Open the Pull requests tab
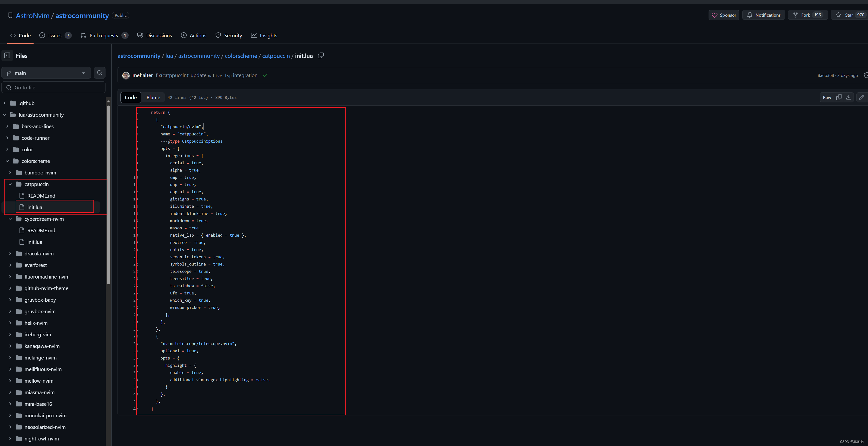This screenshot has width=868, height=446. click(x=104, y=35)
